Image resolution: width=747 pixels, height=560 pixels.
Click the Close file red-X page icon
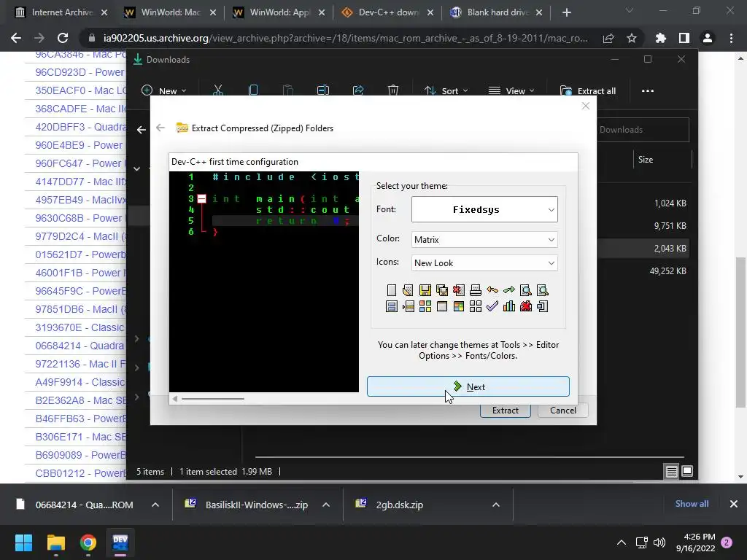[x=458, y=290]
